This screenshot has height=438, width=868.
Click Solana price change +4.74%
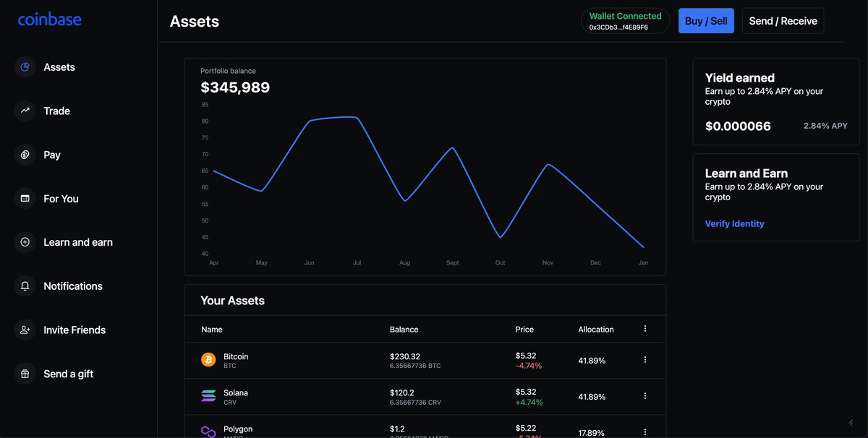(x=529, y=402)
